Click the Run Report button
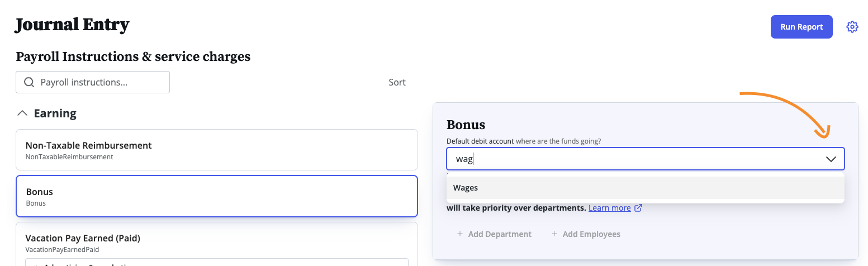Screen dimensions: 868x266 pyautogui.click(x=801, y=27)
